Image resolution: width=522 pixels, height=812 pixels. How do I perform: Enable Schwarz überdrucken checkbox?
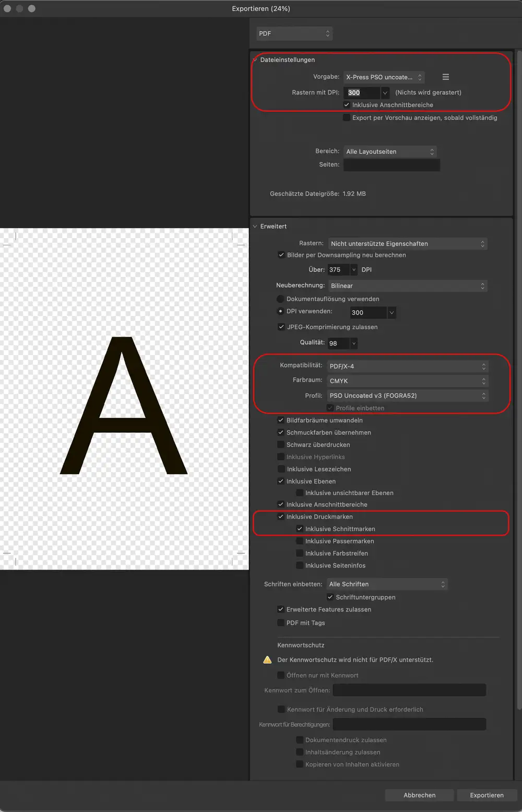(x=281, y=445)
